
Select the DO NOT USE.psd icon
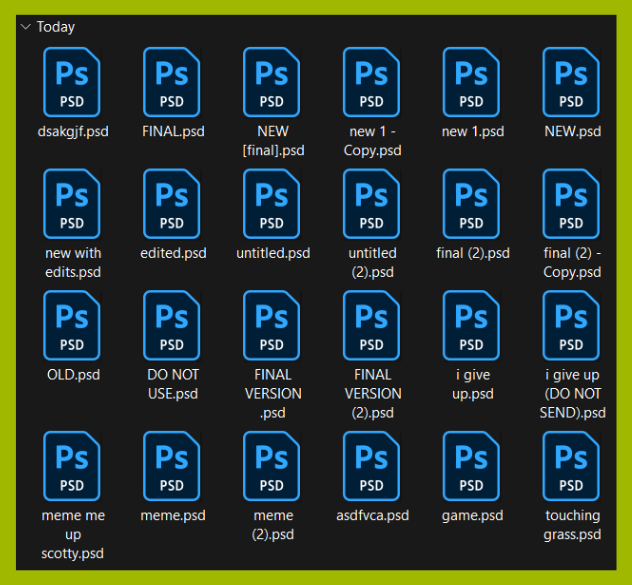coord(172,326)
